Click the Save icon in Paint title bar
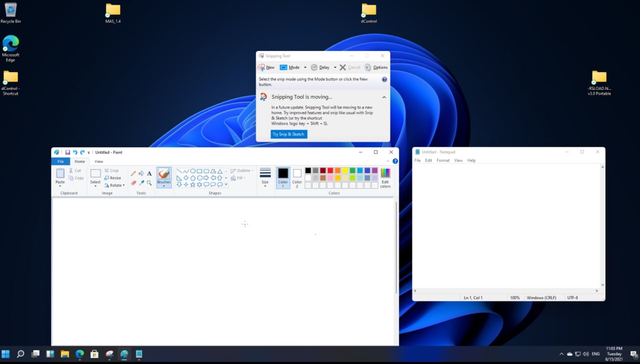This screenshot has width=640, height=364. click(67, 152)
